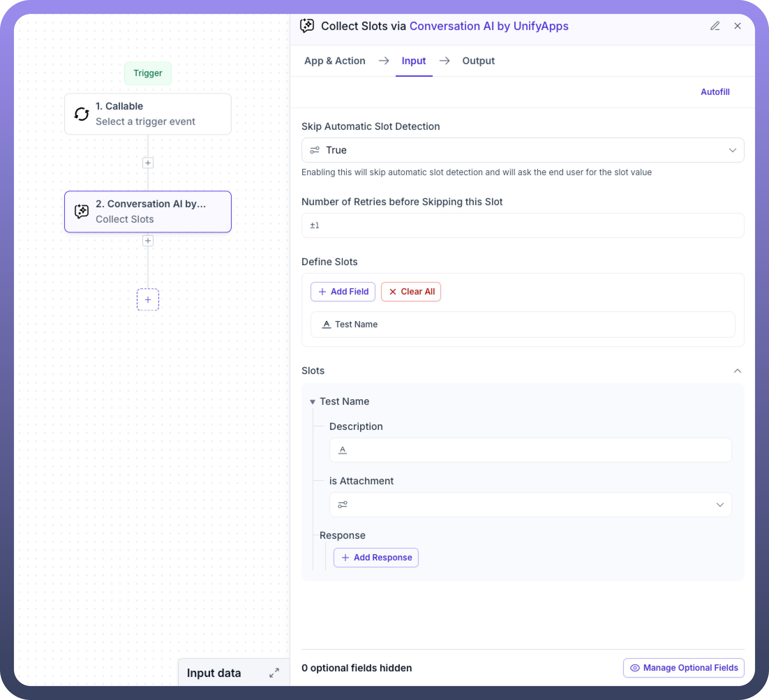Collapse the Test Name tree triangle
The image size is (769, 700).
coord(312,402)
